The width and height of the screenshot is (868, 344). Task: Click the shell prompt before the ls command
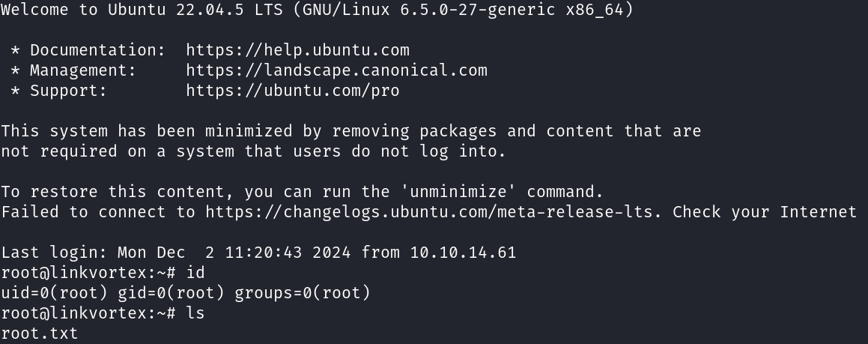88,313
